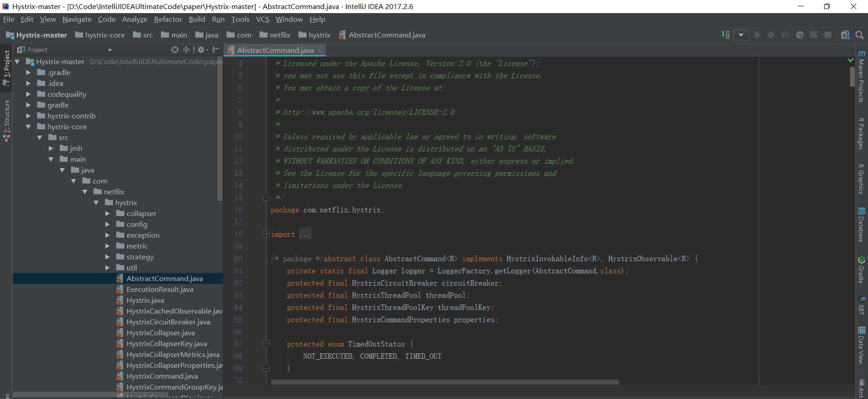Select HystrixCollapserMetrics.java in the tree

point(173,354)
